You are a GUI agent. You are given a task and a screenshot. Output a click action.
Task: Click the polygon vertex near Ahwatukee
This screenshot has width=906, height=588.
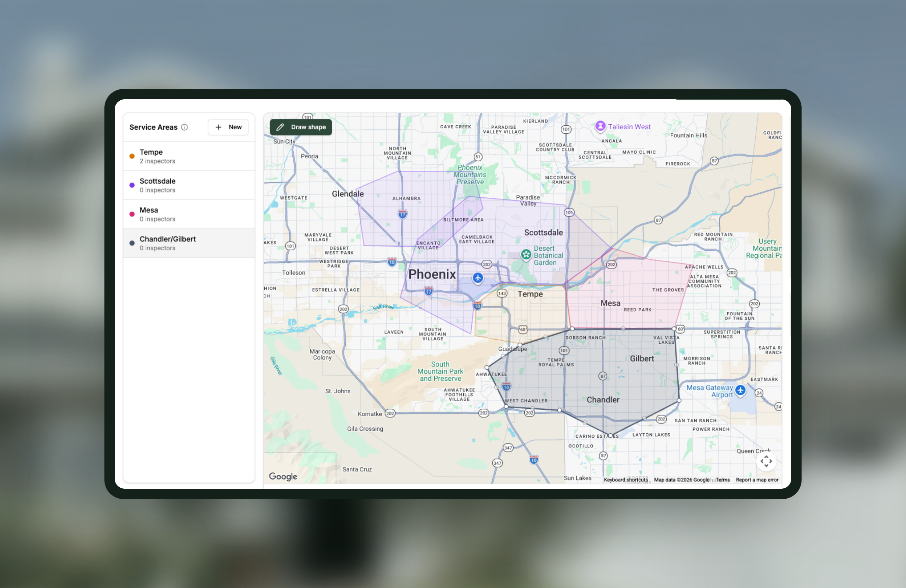(x=486, y=367)
